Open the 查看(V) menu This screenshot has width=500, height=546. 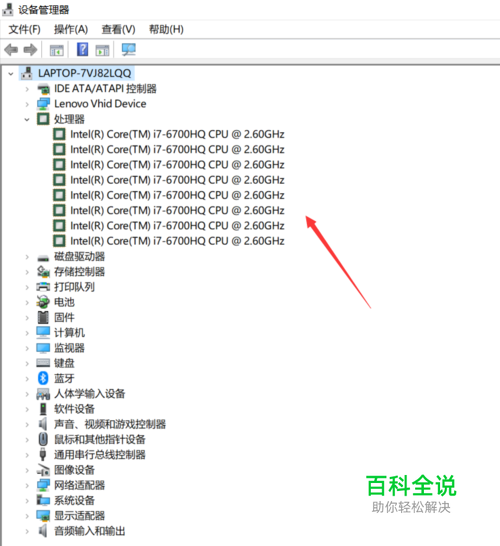click(x=118, y=29)
